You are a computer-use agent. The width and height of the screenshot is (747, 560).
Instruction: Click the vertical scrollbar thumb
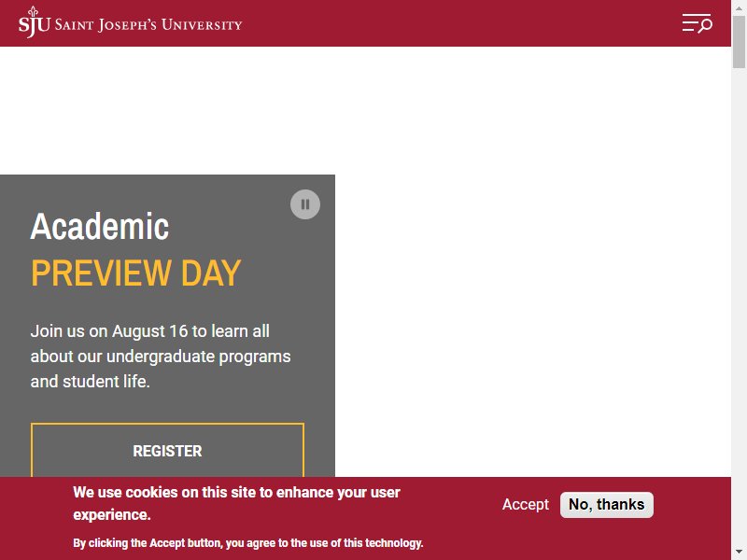click(x=739, y=42)
